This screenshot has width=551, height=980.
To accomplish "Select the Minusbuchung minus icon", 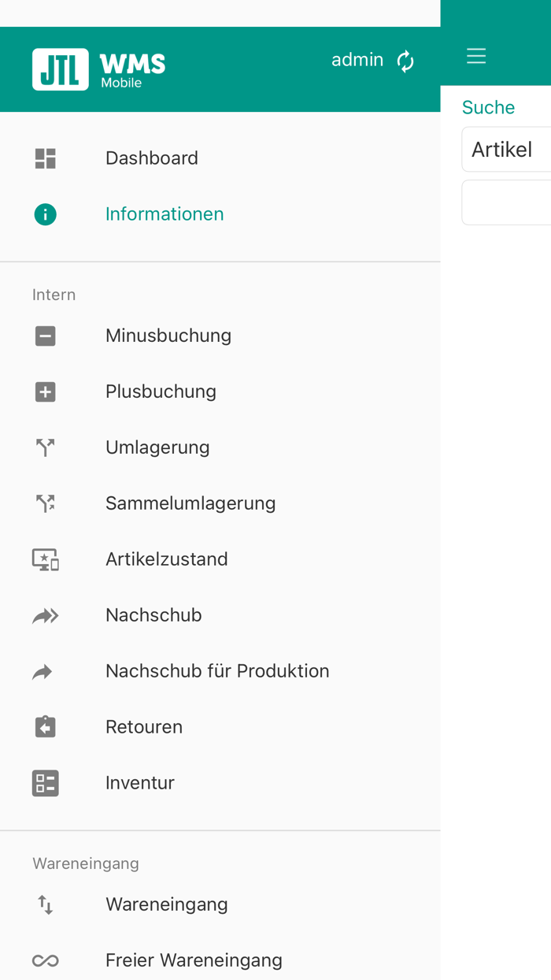I will click(x=45, y=335).
